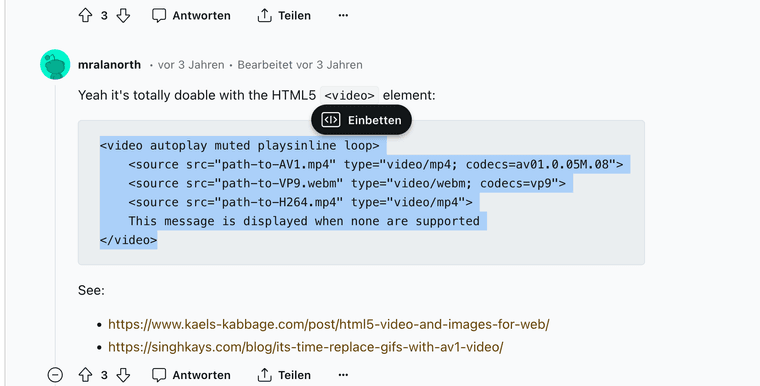Screen dimensions: 760x386
Task: Upvote mralanorth's comment
Action: click(85, 375)
